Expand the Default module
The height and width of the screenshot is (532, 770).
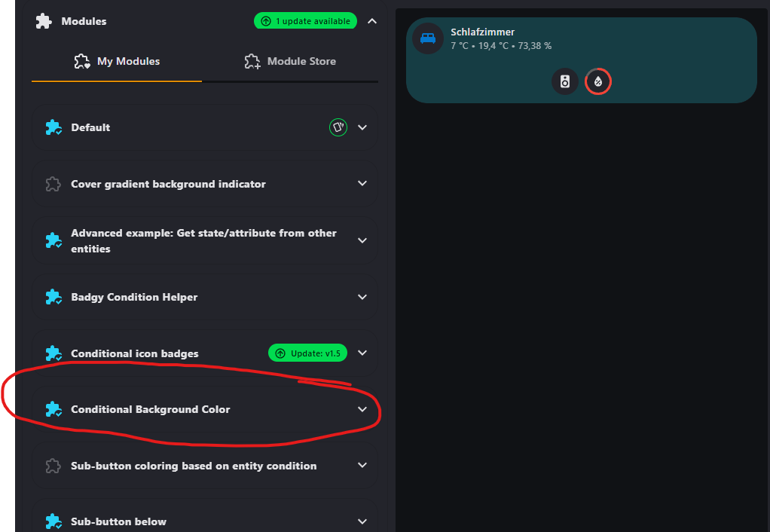tap(362, 127)
